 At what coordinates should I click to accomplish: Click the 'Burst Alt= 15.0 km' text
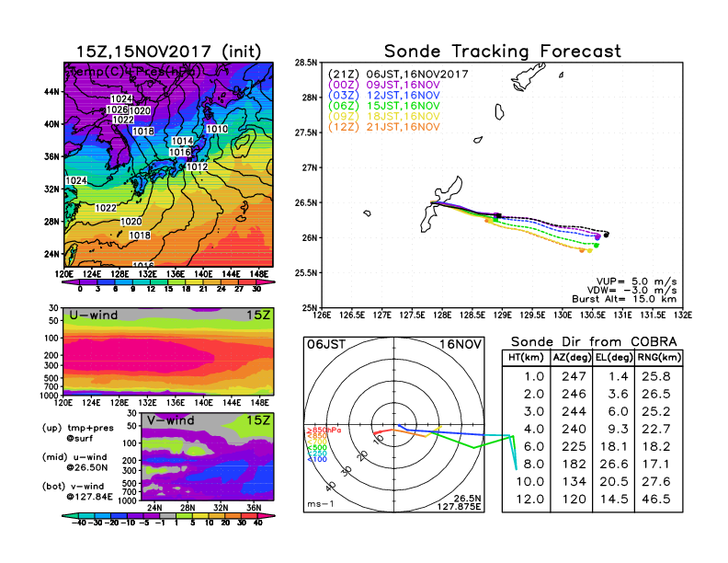click(x=624, y=299)
